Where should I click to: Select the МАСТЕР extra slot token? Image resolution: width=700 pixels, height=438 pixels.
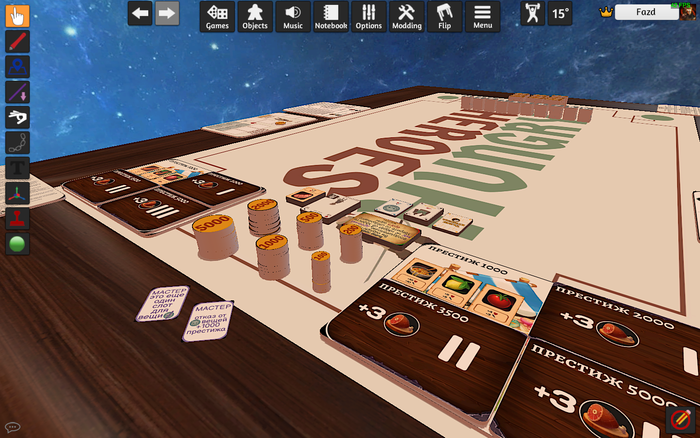(x=162, y=304)
